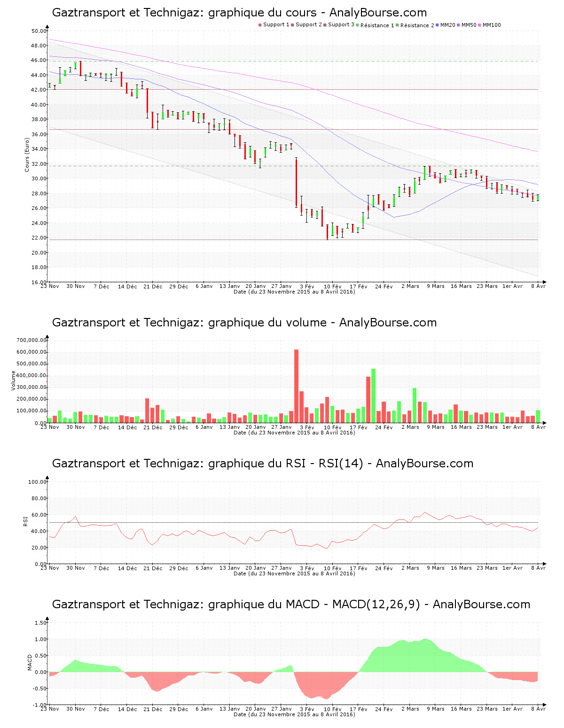Select the MM100 legend label
This screenshot has width=564, height=728.
(492, 25)
